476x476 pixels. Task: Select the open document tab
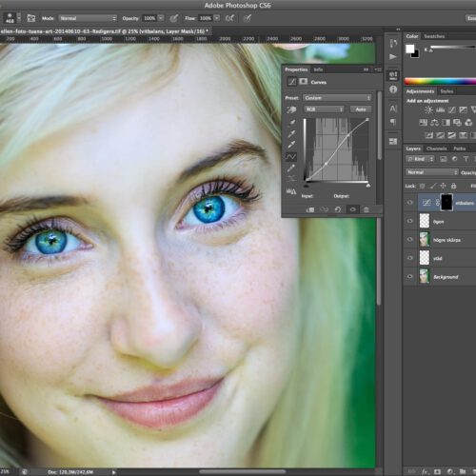click(x=105, y=31)
